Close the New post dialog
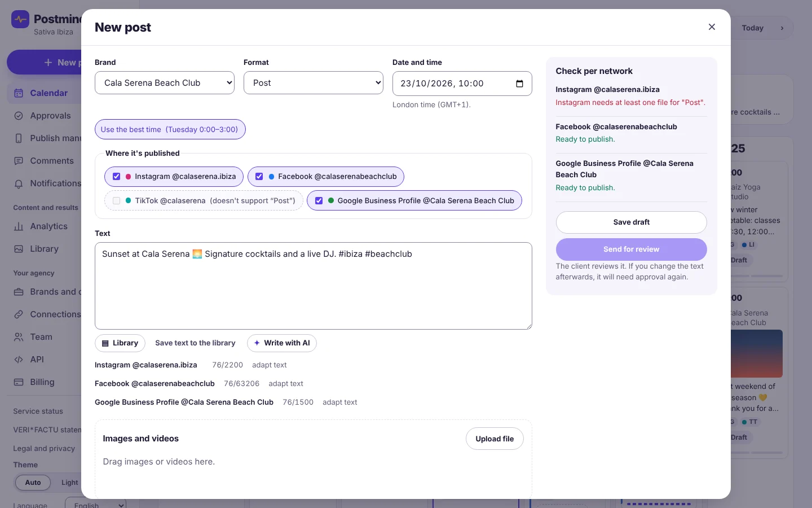Screen dimensions: 812x508 pos(712,27)
